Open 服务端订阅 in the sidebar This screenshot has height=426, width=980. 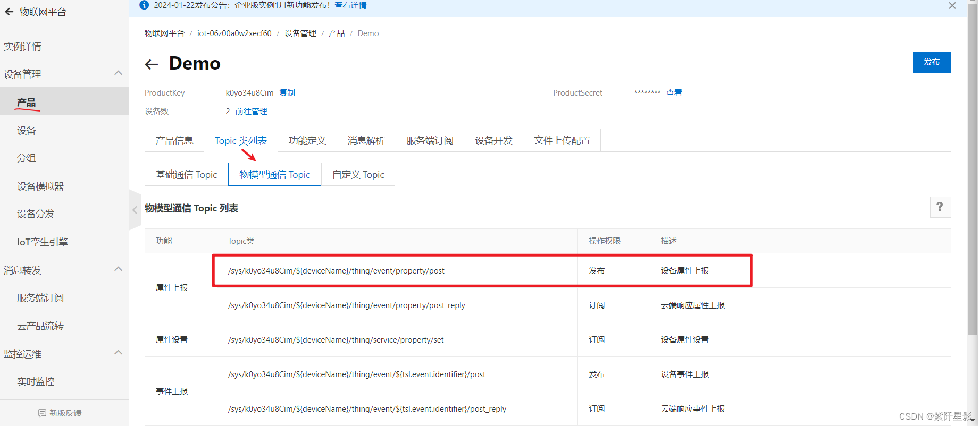pos(40,298)
